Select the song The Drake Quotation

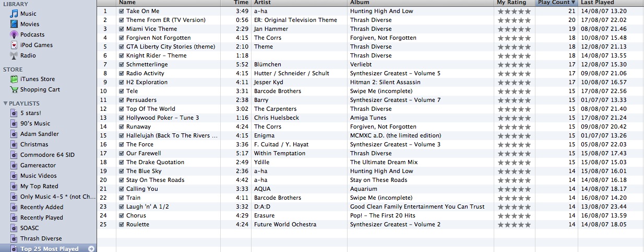(155, 162)
